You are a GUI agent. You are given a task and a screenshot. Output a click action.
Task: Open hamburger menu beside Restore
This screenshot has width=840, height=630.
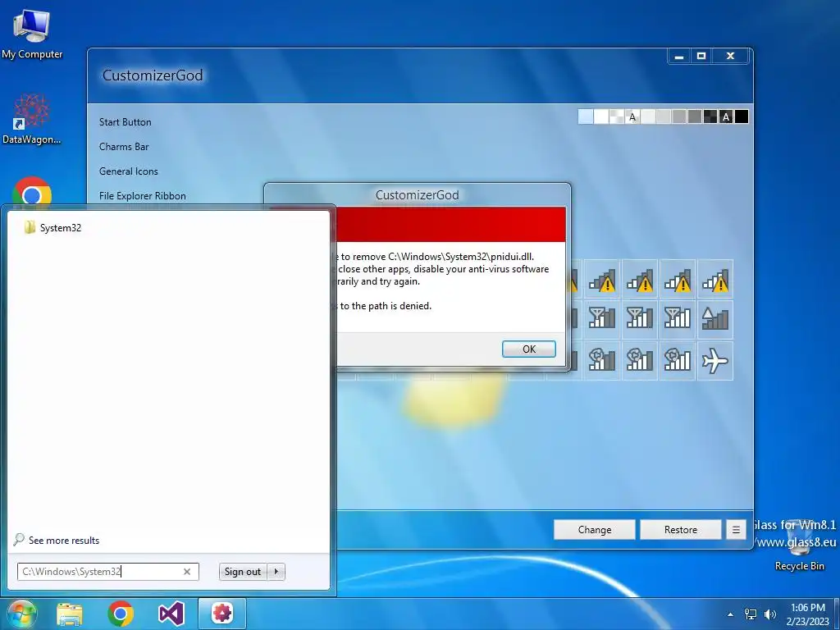click(736, 530)
